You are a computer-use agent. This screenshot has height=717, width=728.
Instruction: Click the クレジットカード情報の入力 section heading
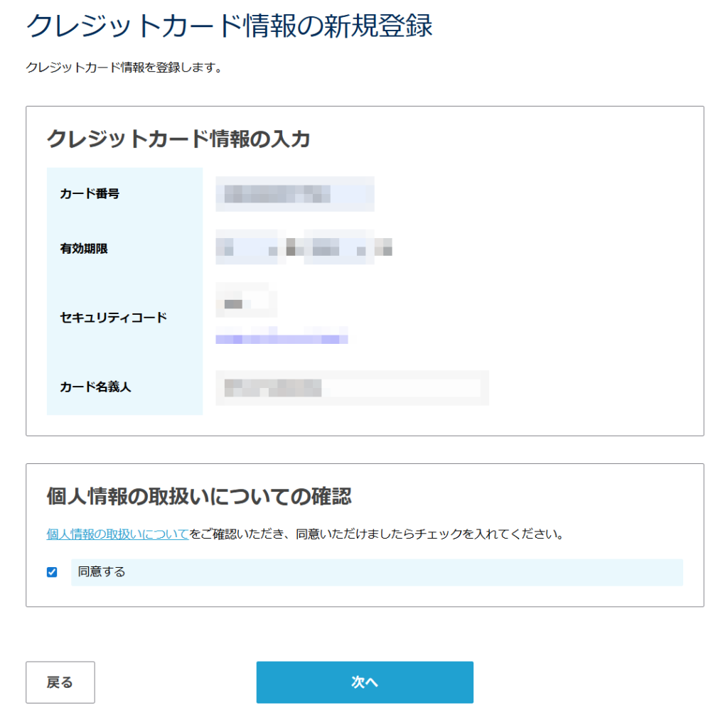click(x=178, y=139)
